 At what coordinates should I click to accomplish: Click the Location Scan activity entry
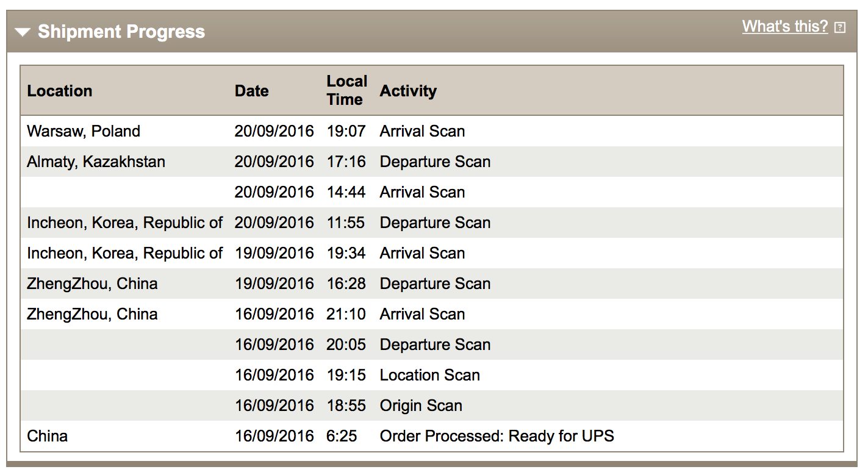click(430, 375)
